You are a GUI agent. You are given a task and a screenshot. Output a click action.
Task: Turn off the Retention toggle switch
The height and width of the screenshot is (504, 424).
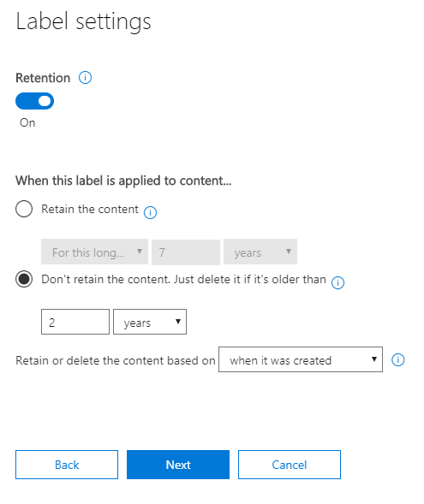coord(35,101)
